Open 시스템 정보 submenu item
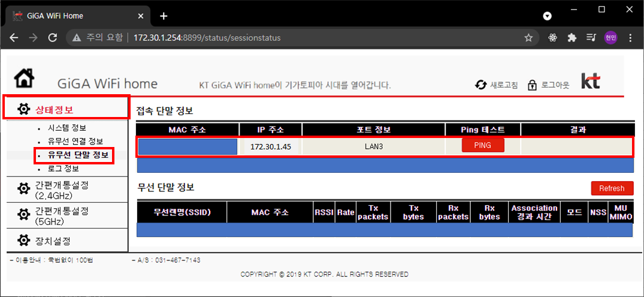Screen dimensions: 644x297 coord(66,128)
